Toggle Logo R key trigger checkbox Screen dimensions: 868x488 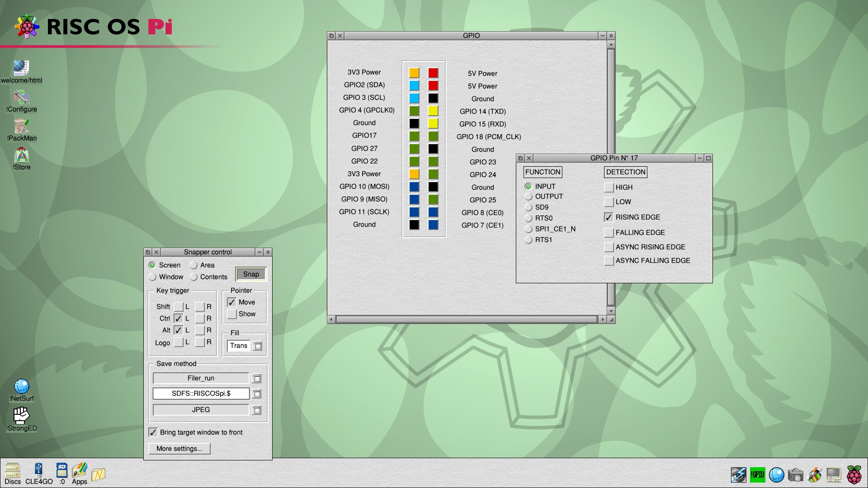click(x=200, y=342)
